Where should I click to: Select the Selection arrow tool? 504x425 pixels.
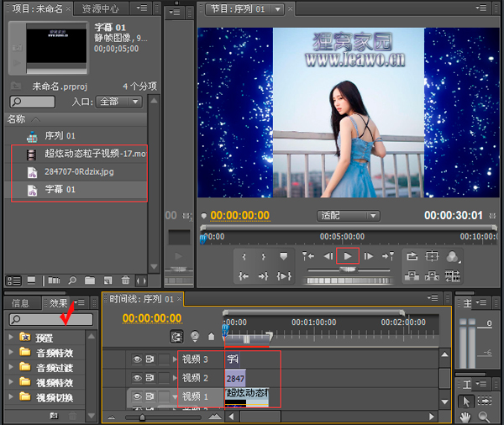click(x=465, y=401)
